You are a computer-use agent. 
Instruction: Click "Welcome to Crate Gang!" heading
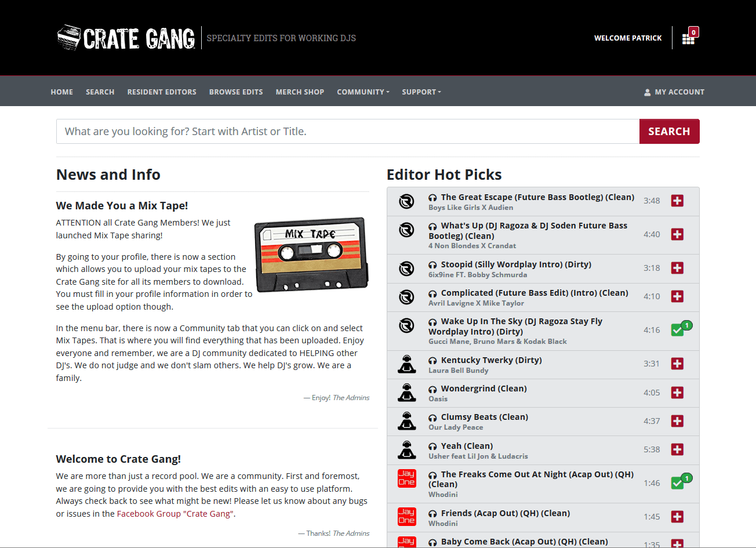click(x=118, y=459)
